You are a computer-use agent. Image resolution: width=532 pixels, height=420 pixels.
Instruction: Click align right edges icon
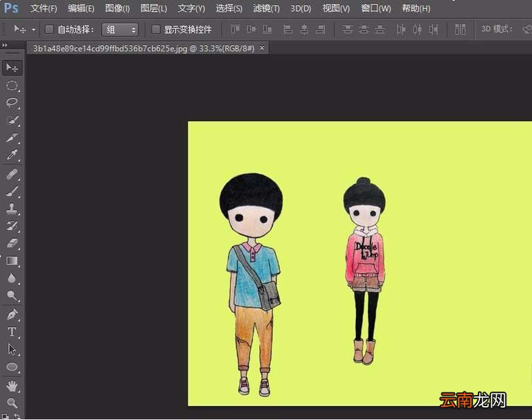point(321,29)
